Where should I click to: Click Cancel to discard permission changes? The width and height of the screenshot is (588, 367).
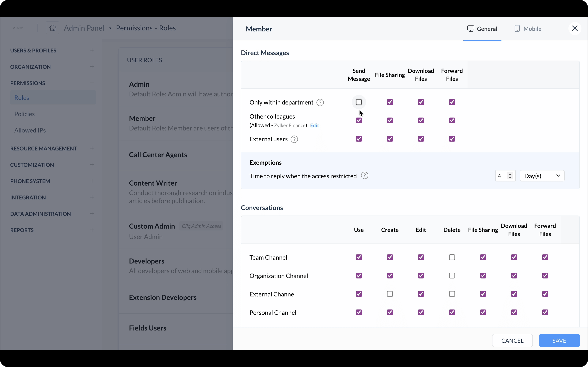point(512,340)
